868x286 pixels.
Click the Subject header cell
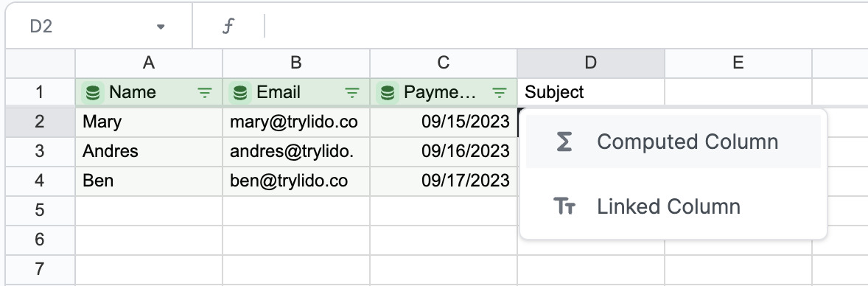click(x=591, y=92)
